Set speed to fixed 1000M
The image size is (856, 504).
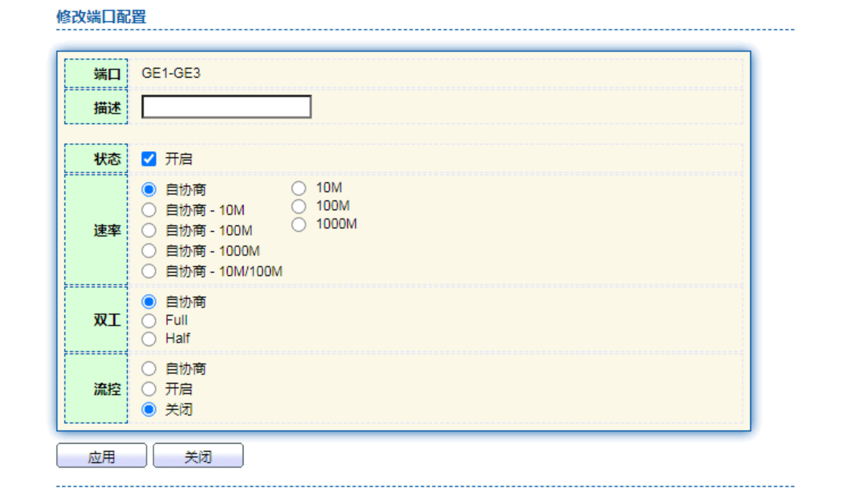pos(299,224)
